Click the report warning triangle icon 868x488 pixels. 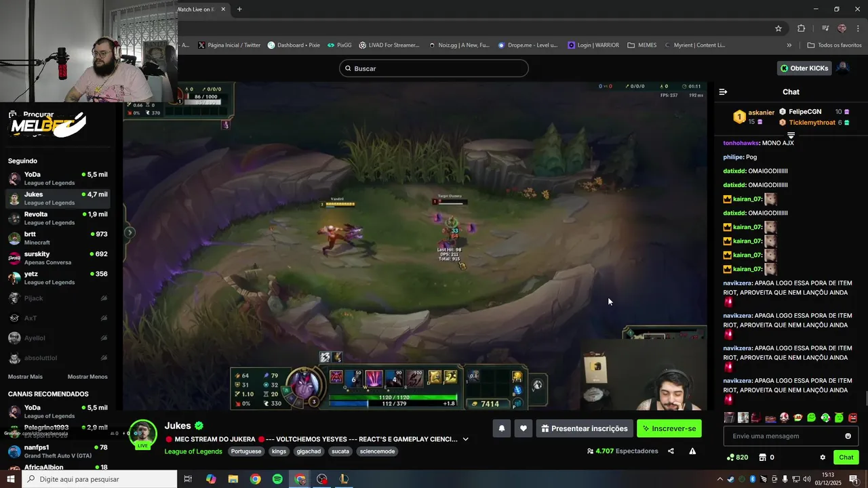tap(692, 451)
